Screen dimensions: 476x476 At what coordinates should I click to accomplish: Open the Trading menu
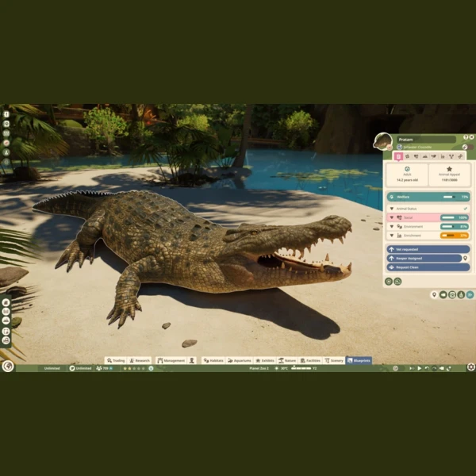116,360
